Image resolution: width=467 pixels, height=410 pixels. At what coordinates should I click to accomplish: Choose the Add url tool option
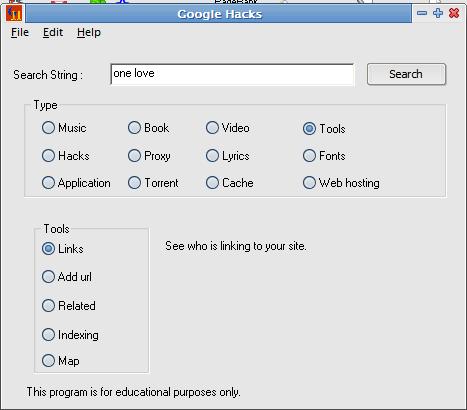point(67,277)
